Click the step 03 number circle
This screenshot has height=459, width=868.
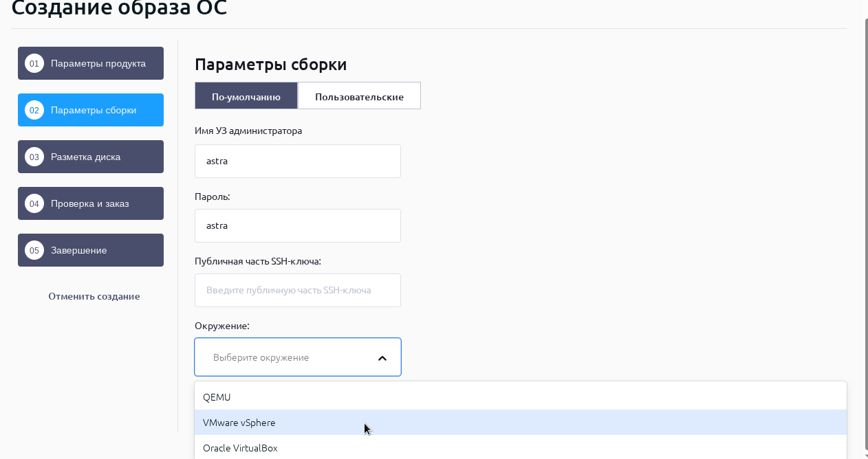(34, 157)
